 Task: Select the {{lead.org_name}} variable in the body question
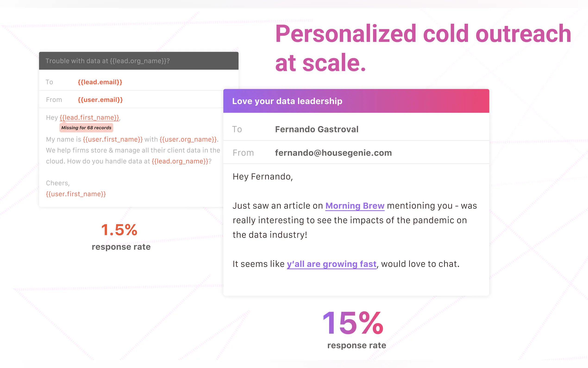coord(180,161)
